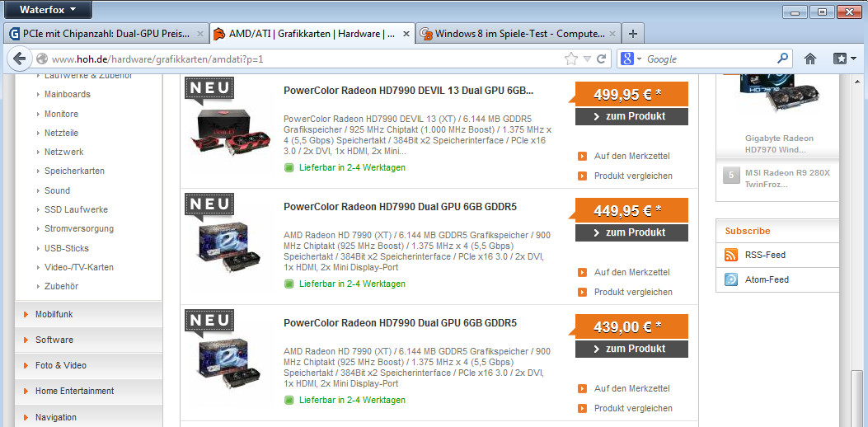This screenshot has width=868, height=427.
Task: Click the address bar URL field
Action: [304, 59]
